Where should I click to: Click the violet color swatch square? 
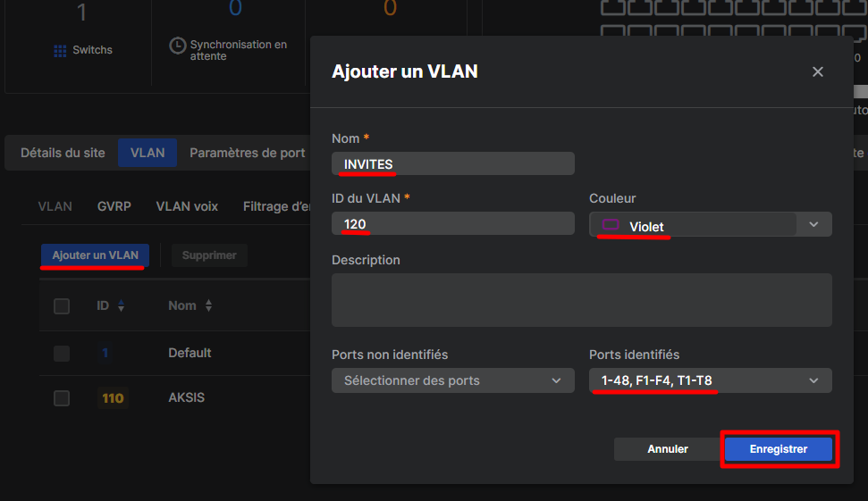tap(611, 224)
